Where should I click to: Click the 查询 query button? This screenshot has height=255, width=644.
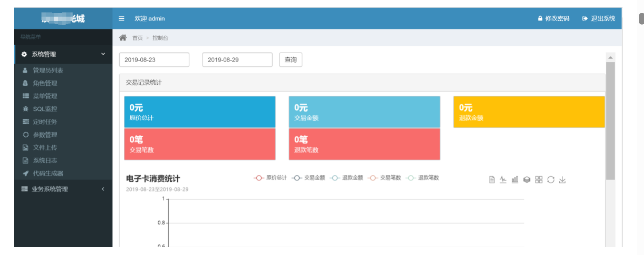[291, 60]
